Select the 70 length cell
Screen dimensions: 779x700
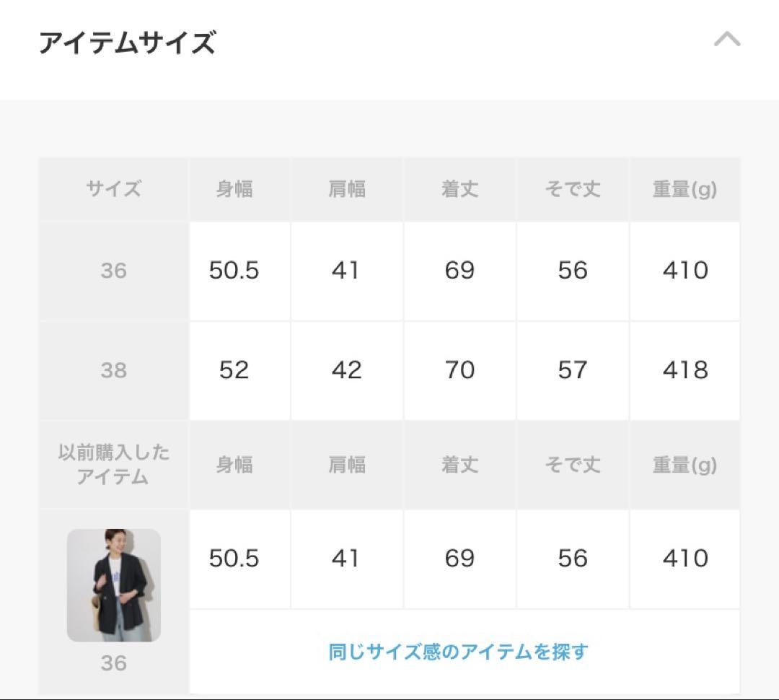pos(460,370)
